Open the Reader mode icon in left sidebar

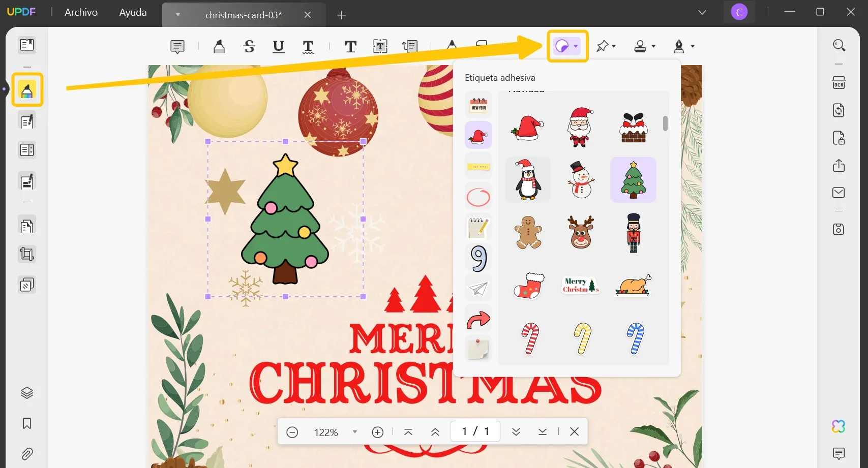click(27, 45)
